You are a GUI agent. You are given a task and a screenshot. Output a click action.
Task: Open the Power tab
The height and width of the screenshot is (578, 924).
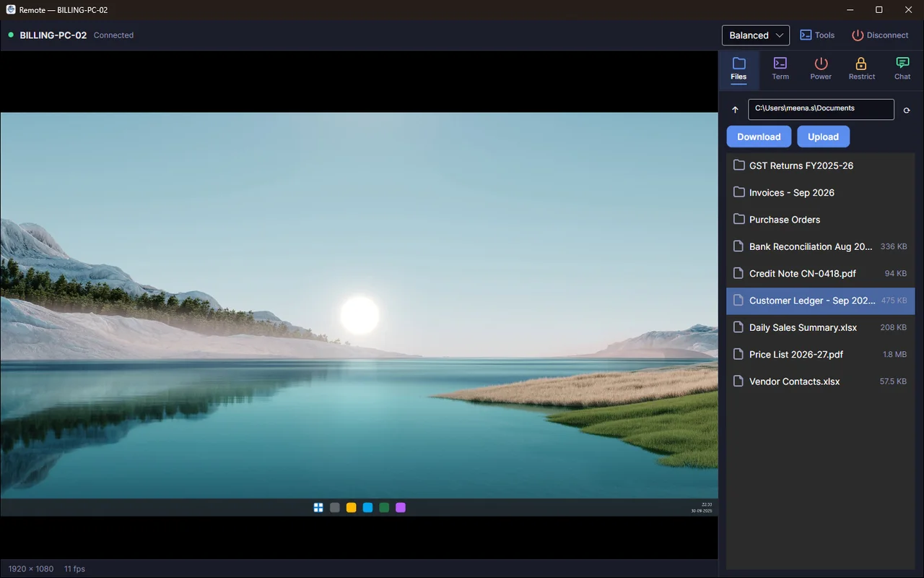821,69
